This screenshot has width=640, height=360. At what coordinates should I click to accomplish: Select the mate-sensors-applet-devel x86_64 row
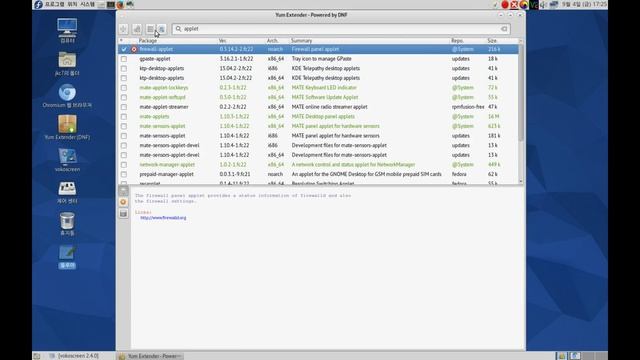click(x=318, y=155)
